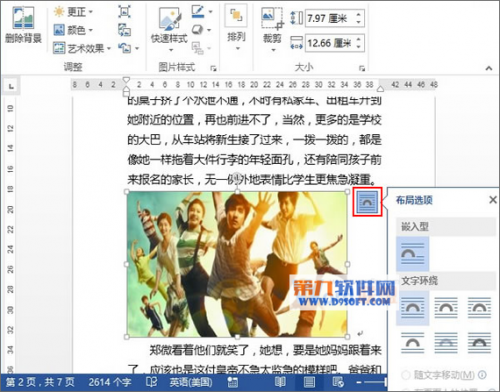Switch to read mode view
Viewport: 500px width, 392px height.
280,382
